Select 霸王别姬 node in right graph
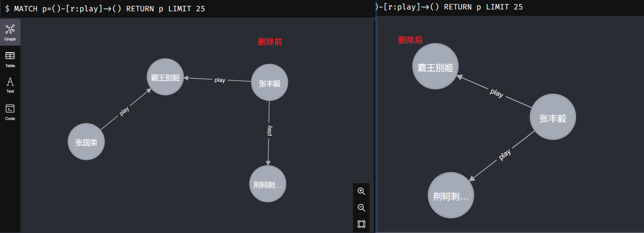644x233 pixels. 435,66
